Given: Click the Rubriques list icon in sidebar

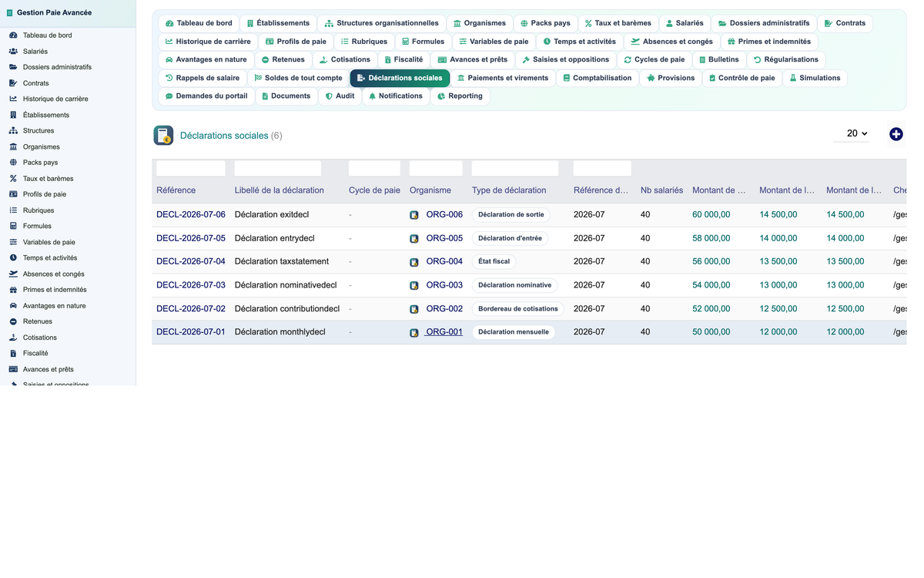Looking at the screenshot, I should tap(13, 210).
